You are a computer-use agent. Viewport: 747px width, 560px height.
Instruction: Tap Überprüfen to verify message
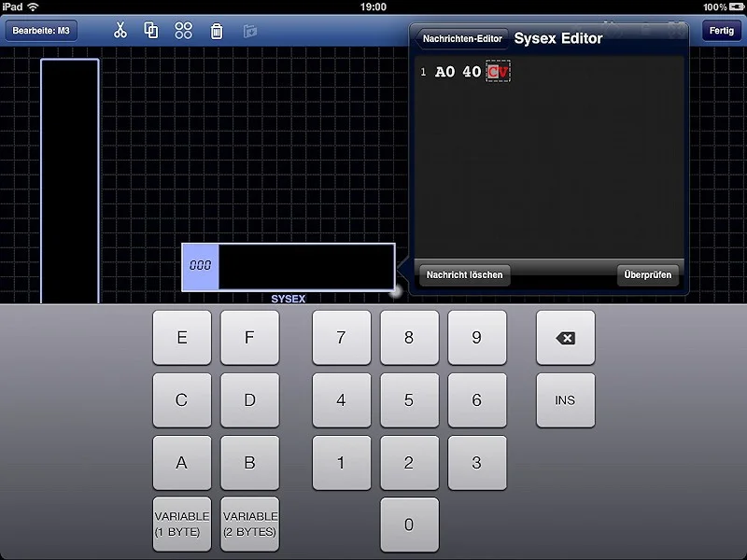pos(647,274)
